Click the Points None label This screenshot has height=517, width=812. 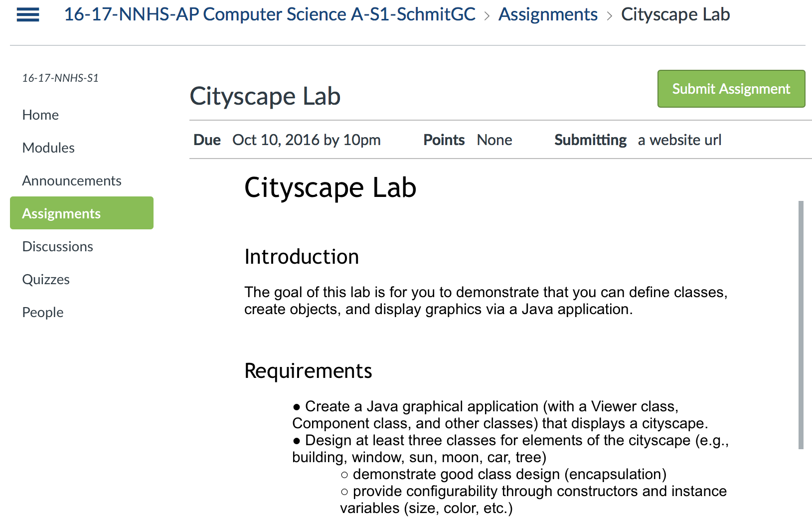(x=494, y=140)
